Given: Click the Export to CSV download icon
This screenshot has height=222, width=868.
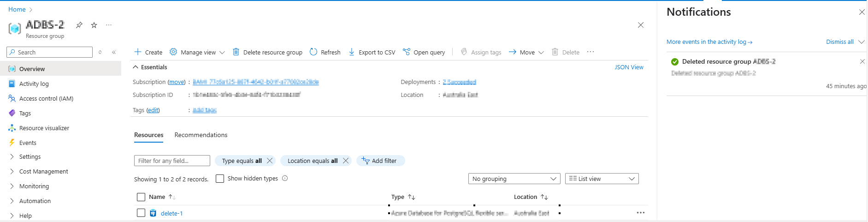Looking at the screenshot, I should click(x=352, y=52).
